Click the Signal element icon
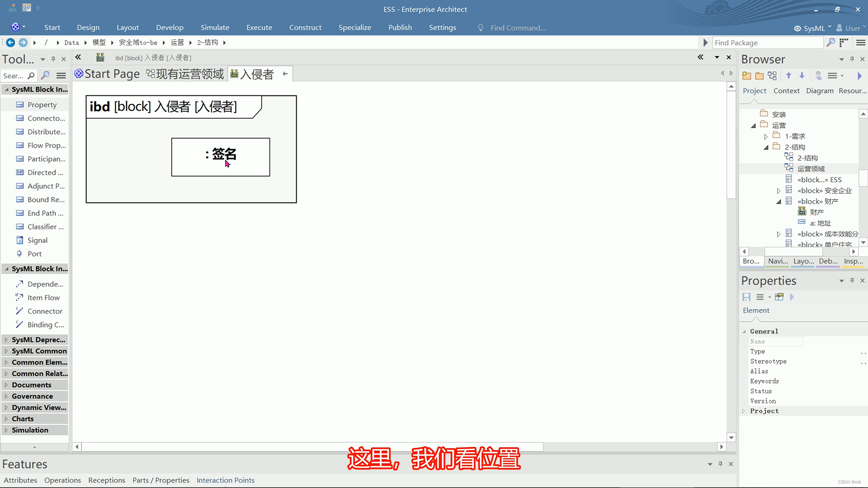This screenshot has height=488, width=868. click(20, 240)
